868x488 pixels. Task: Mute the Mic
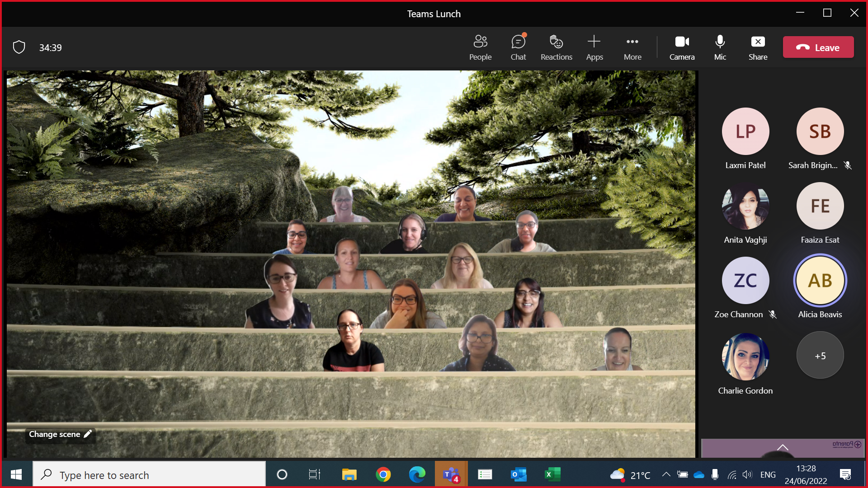[x=720, y=47]
